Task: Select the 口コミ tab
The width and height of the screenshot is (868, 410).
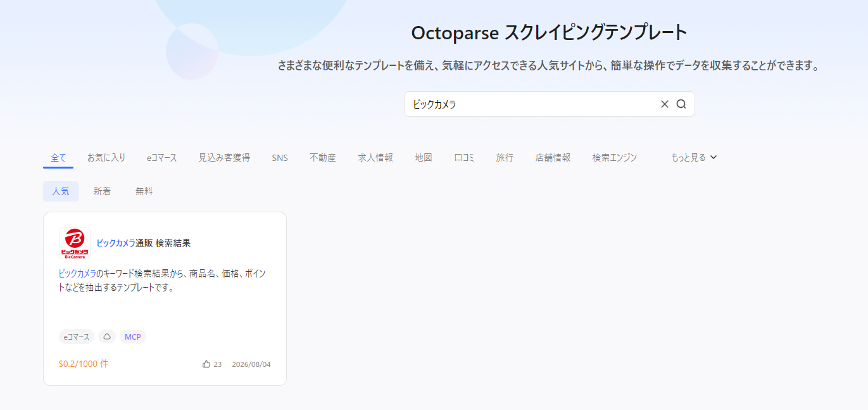Action: coord(464,158)
